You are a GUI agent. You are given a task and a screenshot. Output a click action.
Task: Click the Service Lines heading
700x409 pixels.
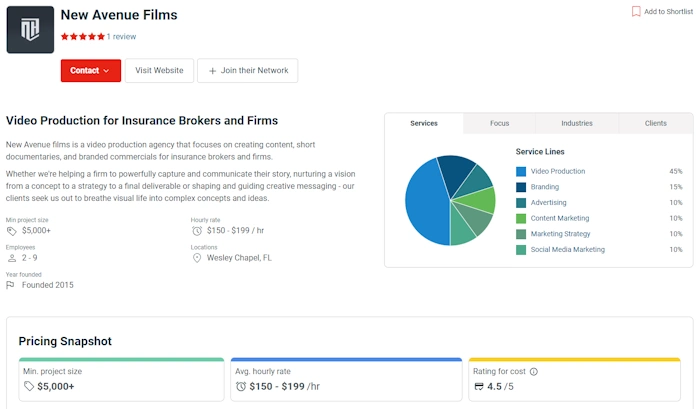click(x=540, y=151)
